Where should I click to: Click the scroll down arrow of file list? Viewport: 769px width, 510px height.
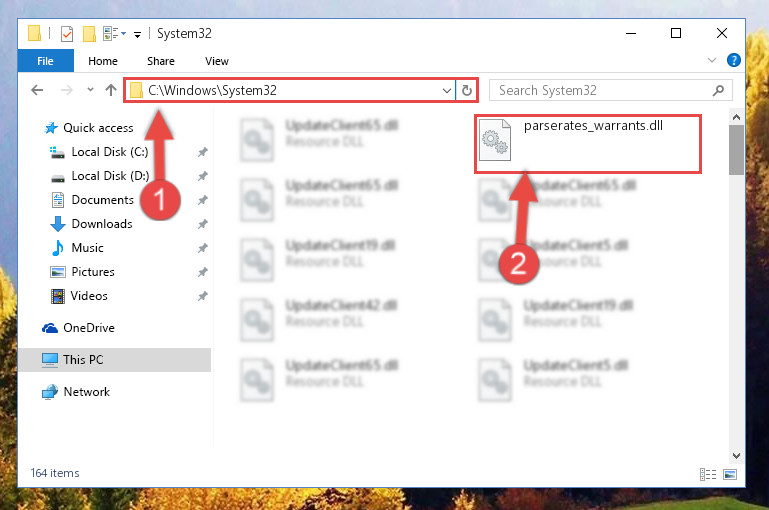click(x=736, y=456)
